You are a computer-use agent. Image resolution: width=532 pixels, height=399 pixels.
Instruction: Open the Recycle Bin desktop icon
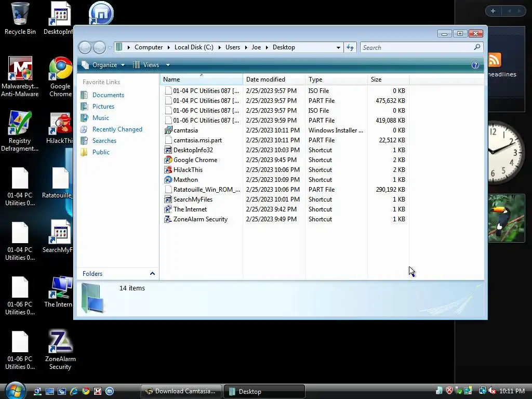[20, 19]
